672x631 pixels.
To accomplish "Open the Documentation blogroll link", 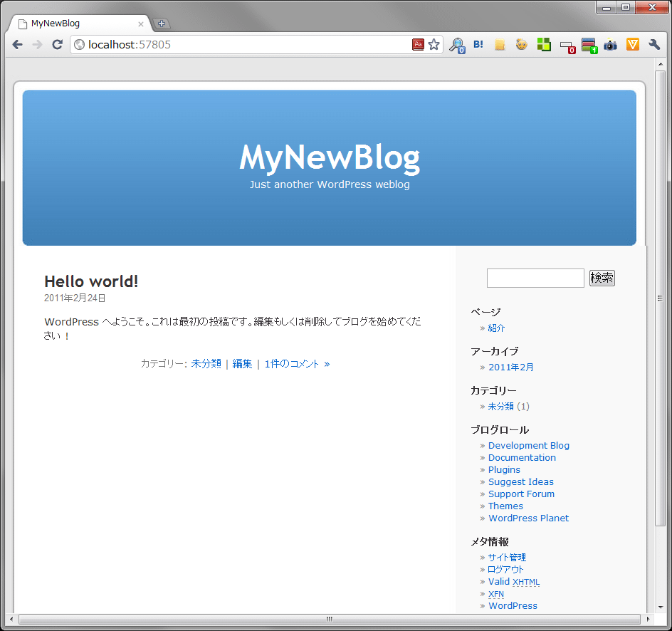I will (522, 458).
